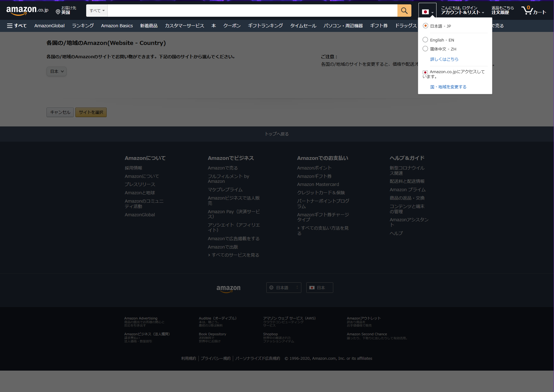This screenshot has height=392, width=554.
Task: Open AmazonGlobal nav item
Action: tap(50, 26)
